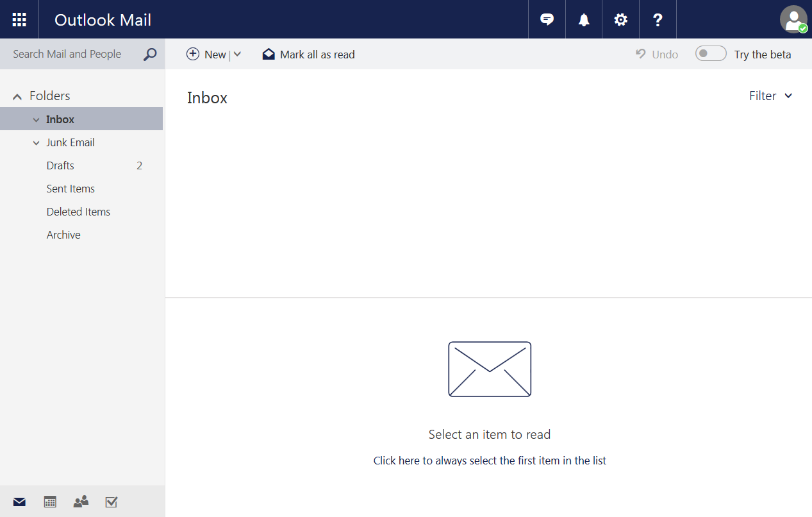Click the Undo arrow icon
The image size is (812, 517).
[640, 54]
